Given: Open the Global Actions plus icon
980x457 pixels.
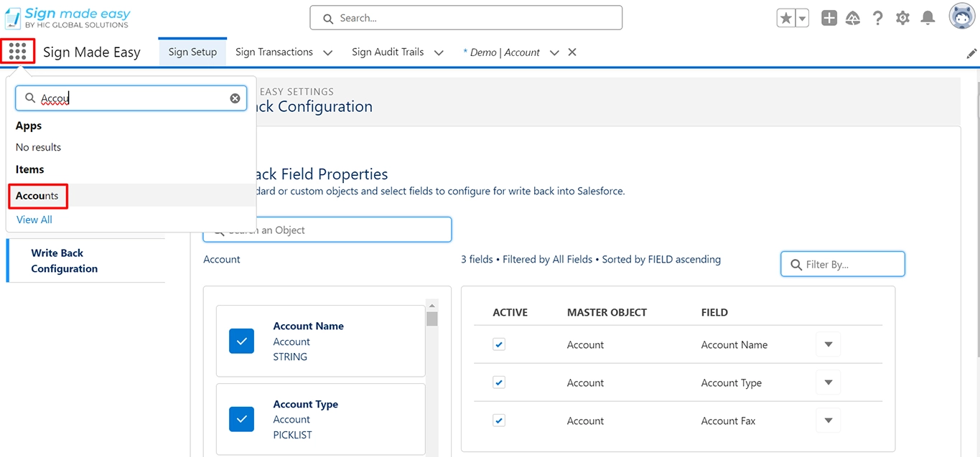Looking at the screenshot, I should pos(829,19).
